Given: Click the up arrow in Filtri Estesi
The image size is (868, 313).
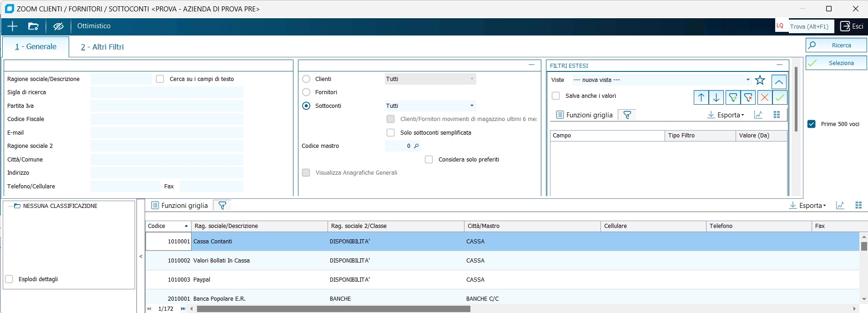Looking at the screenshot, I should [x=701, y=97].
